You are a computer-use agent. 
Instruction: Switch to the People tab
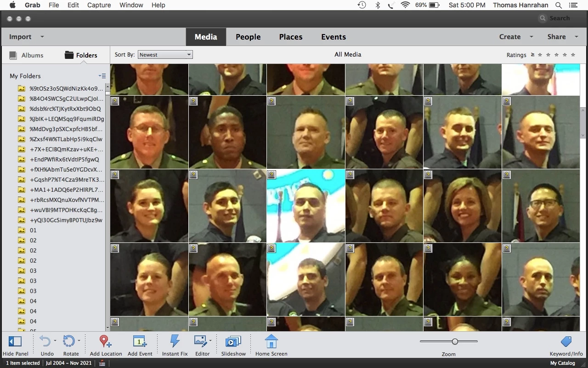coord(248,37)
